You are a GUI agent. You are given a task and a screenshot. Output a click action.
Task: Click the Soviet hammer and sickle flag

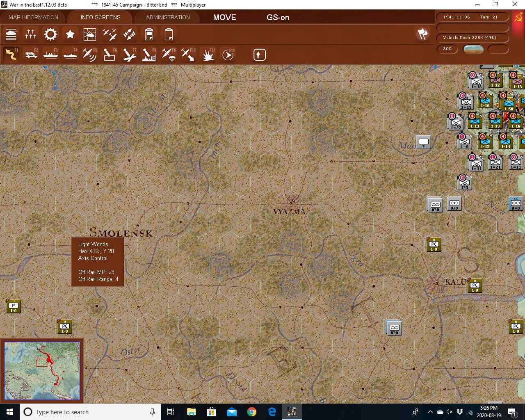coord(518,18)
